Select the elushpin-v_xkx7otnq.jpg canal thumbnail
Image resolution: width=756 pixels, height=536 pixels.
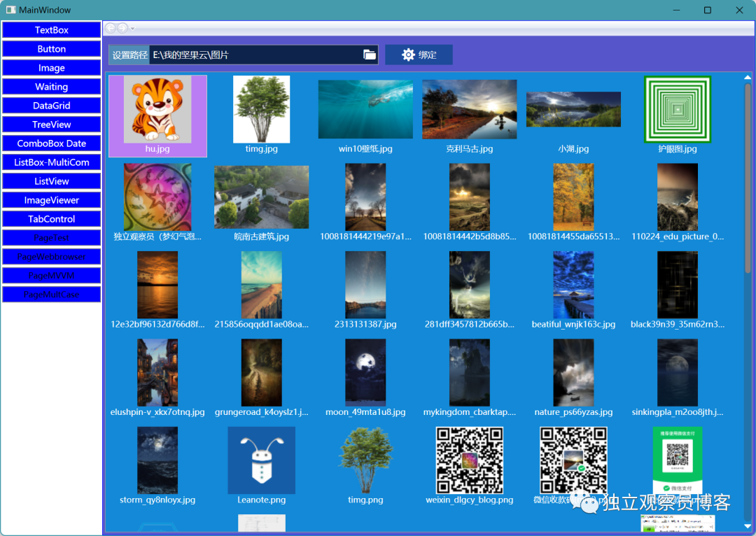click(x=157, y=372)
